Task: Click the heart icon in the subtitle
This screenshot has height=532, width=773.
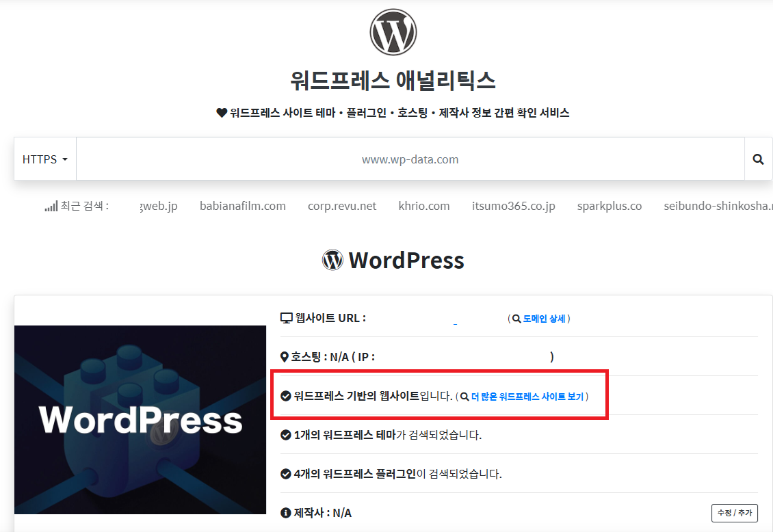Action: pos(222,113)
